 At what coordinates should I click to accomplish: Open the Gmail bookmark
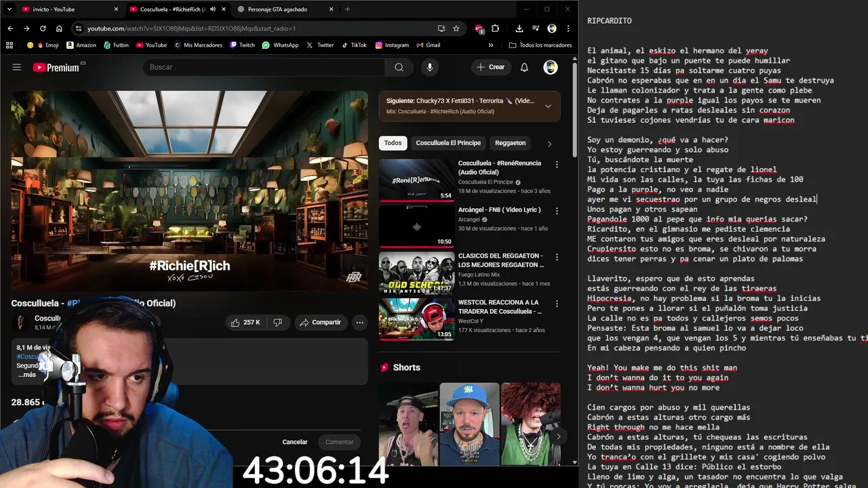coord(428,45)
